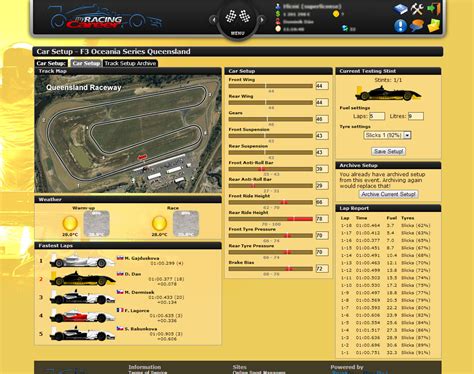This screenshot has width=474, height=374.
Task: Click the Rear Ride Height slider
Action: coord(271,219)
